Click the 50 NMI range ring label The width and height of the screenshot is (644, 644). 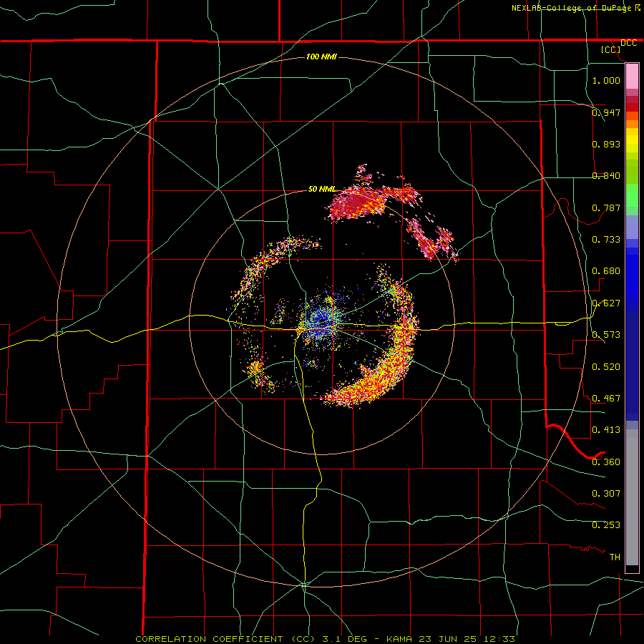point(322,189)
